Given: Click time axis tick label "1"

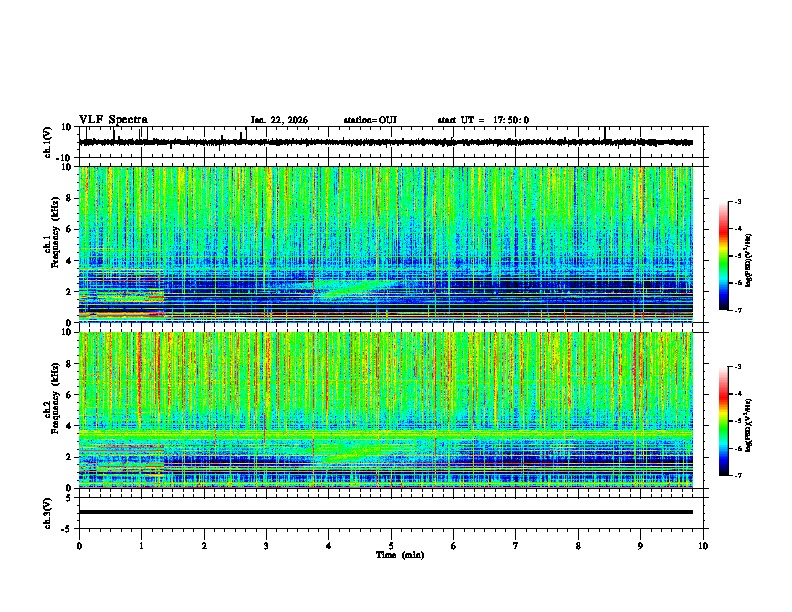Looking at the screenshot, I should point(141,546).
